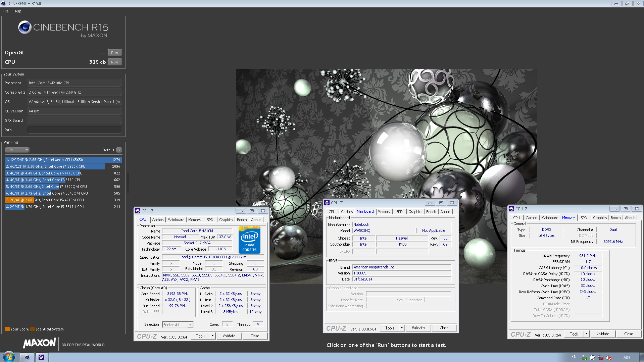Click the Show Desktop strip on the taskbar
The height and width of the screenshot is (362, 644).
click(642, 357)
